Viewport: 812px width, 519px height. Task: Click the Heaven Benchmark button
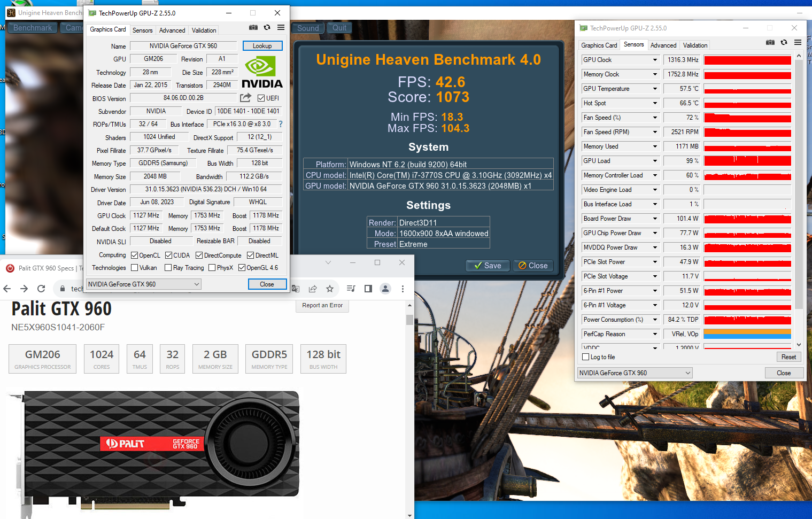33,28
